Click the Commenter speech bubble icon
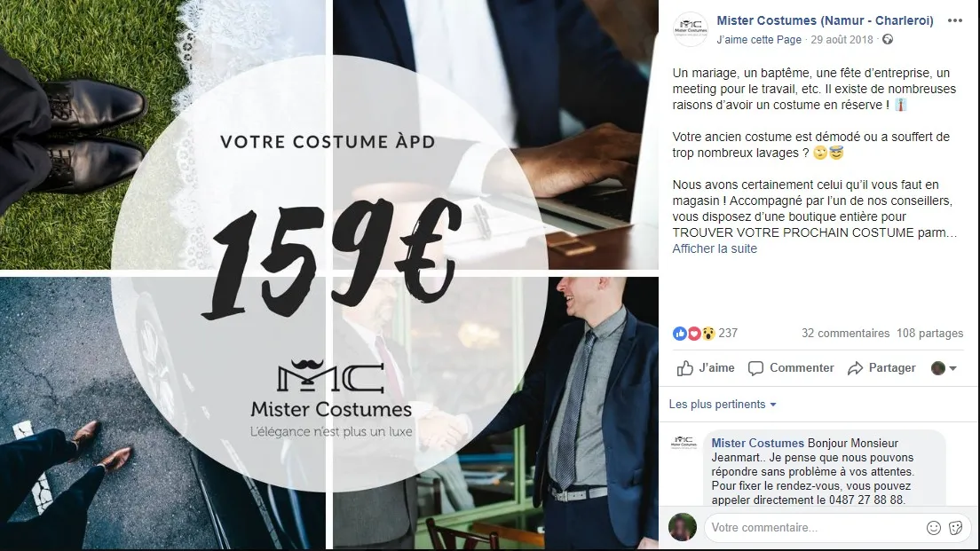Viewport: 980px width, 551px height. [755, 368]
